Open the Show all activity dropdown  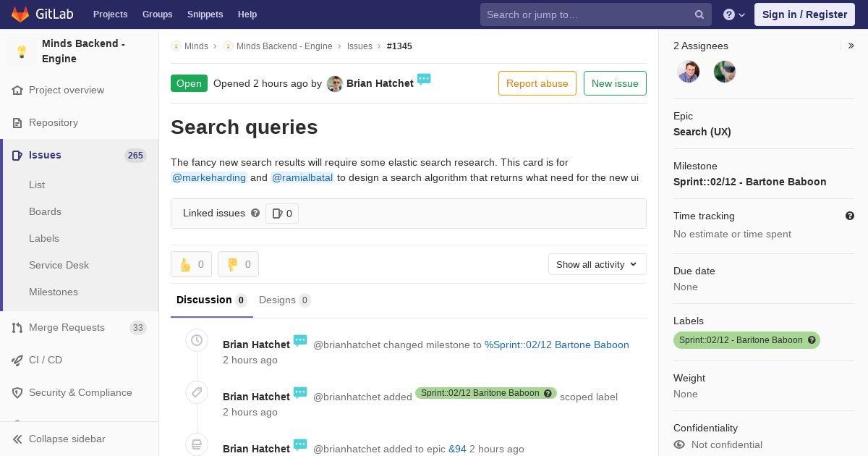pos(597,264)
